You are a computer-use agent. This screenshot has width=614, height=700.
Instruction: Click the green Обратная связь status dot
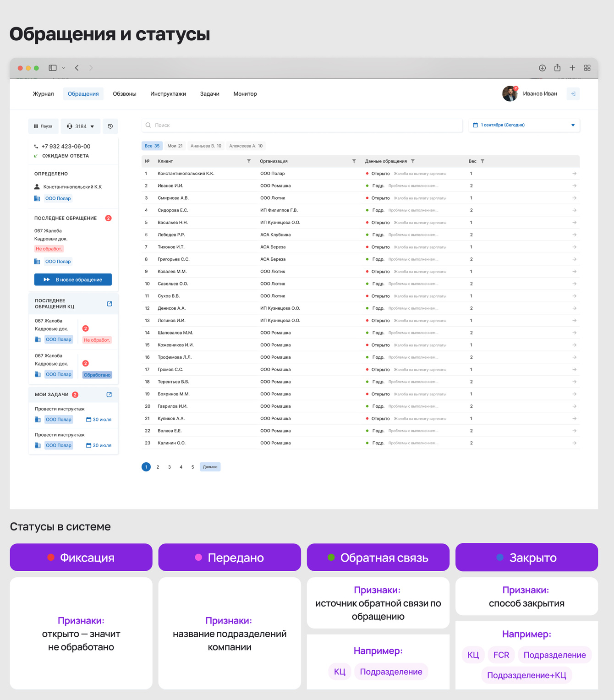point(331,557)
